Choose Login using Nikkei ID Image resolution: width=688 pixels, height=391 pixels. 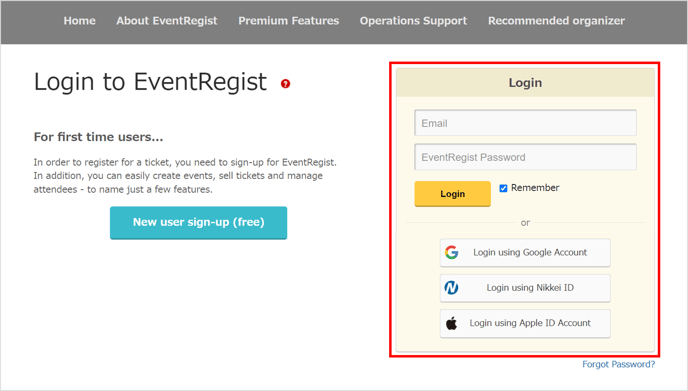525,288
